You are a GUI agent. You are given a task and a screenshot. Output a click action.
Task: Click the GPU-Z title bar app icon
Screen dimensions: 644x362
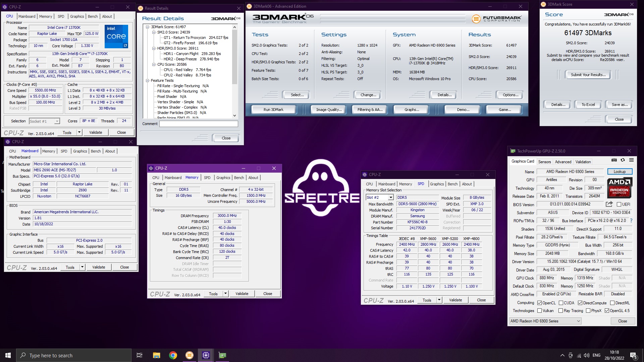[x=513, y=151]
